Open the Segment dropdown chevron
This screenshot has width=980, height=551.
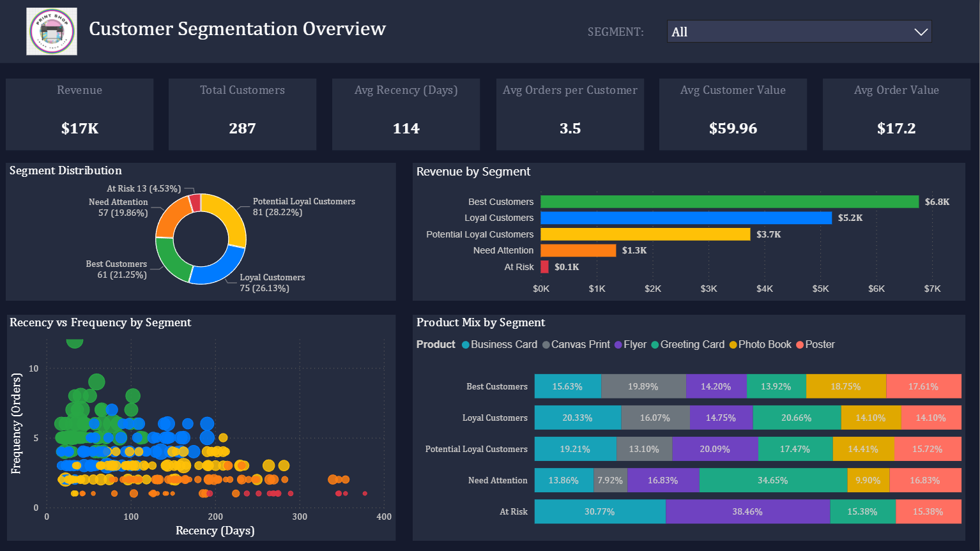point(921,32)
